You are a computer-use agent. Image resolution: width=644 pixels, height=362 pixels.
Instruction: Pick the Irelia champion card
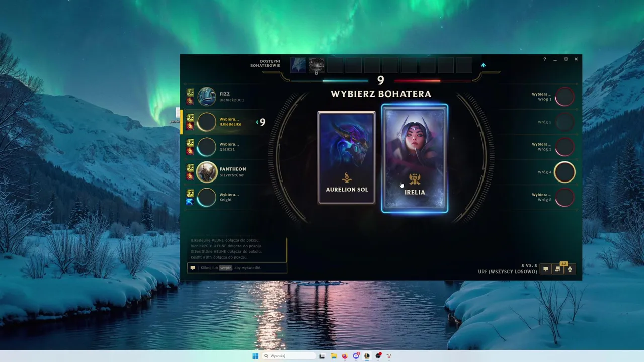click(x=415, y=158)
